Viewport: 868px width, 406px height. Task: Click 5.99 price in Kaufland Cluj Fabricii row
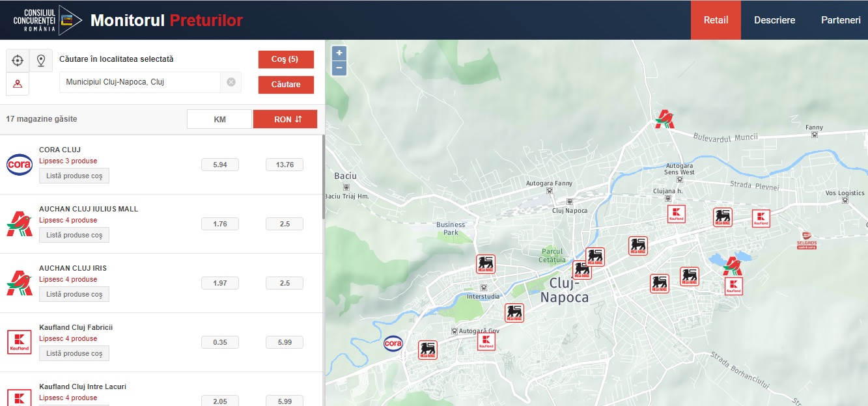tap(285, 342)
